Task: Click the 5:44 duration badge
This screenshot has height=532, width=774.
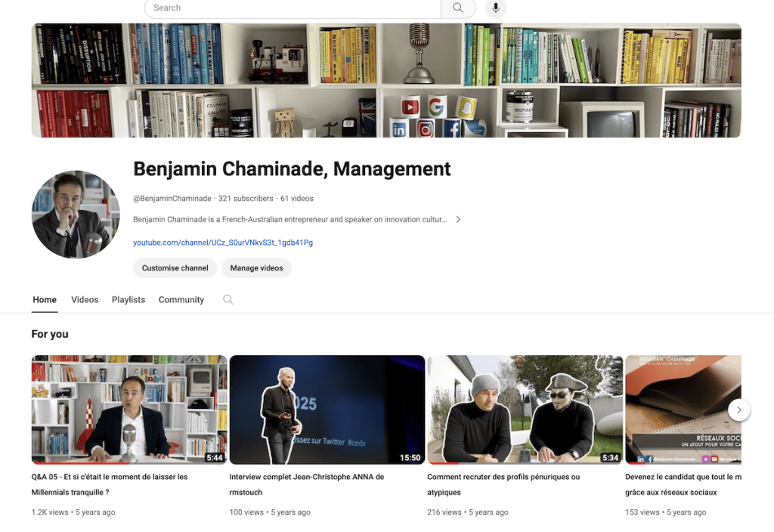Action: (x=214, y=457)
